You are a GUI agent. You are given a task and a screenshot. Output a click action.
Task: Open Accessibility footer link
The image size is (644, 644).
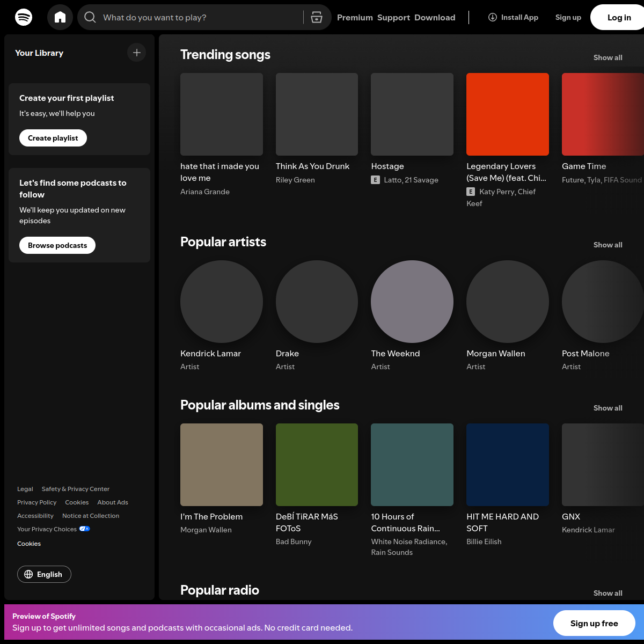pos(35,516)
